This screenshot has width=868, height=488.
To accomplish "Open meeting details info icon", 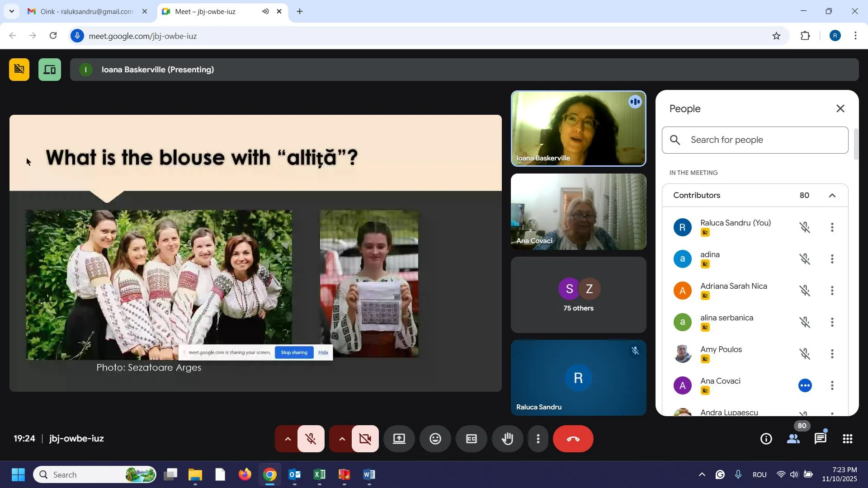I will coord(766,439).
